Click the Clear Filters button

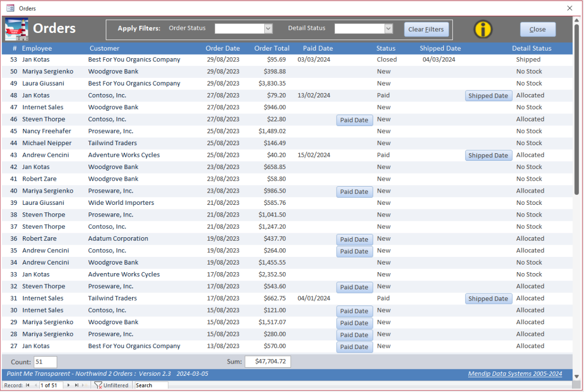(x=426, y=29)
